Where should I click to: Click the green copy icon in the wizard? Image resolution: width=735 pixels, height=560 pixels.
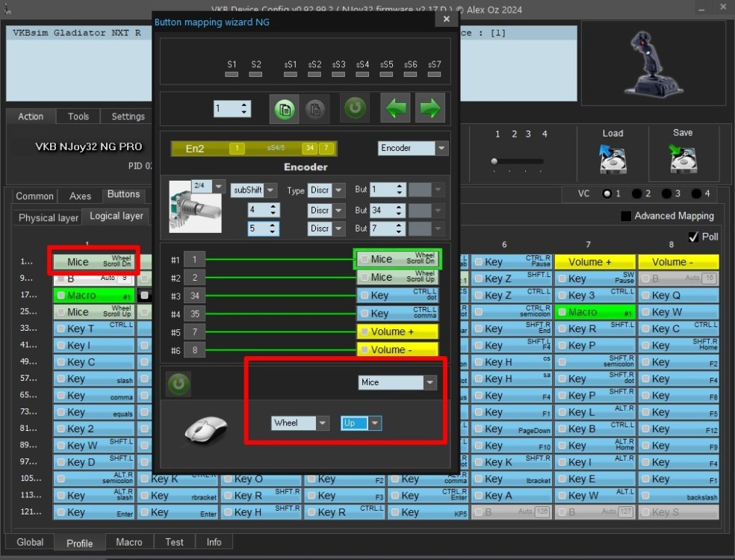[284, 109]
